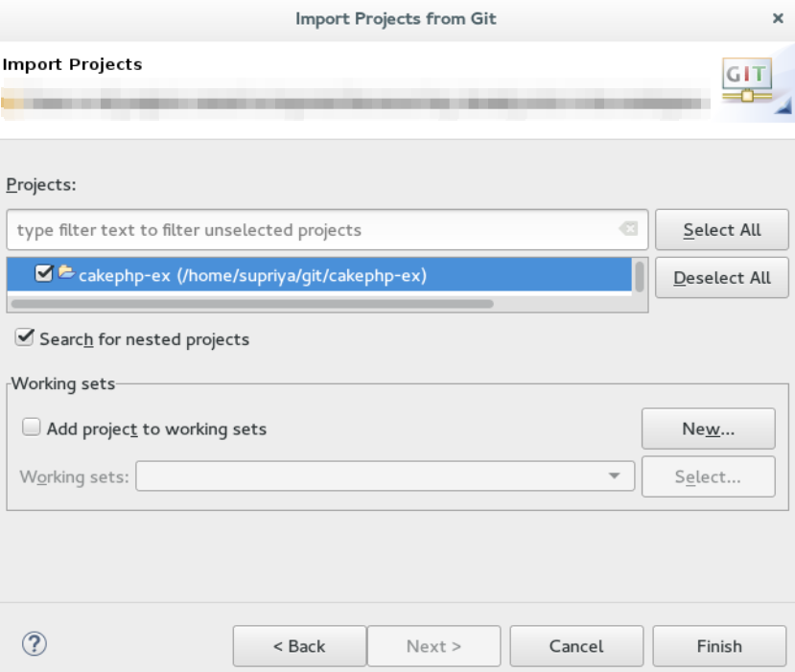The height and width of the screenshot is (672, 795).
Task: Click the Select... working sets button
Action: pyautogui.click(x=708, y=476)
